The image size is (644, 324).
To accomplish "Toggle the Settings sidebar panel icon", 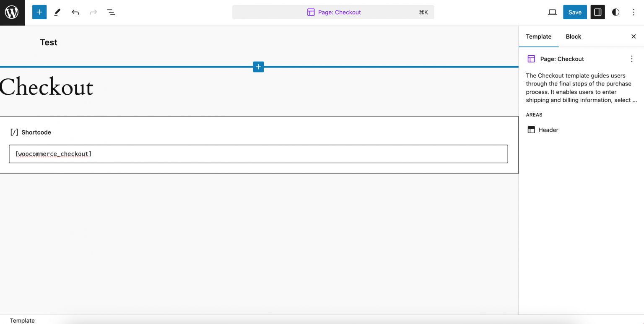I will click(x=597, y=12).
